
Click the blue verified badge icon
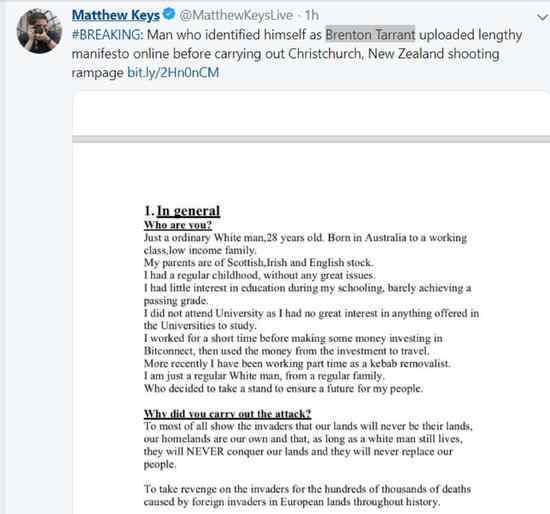coord(169,14)
